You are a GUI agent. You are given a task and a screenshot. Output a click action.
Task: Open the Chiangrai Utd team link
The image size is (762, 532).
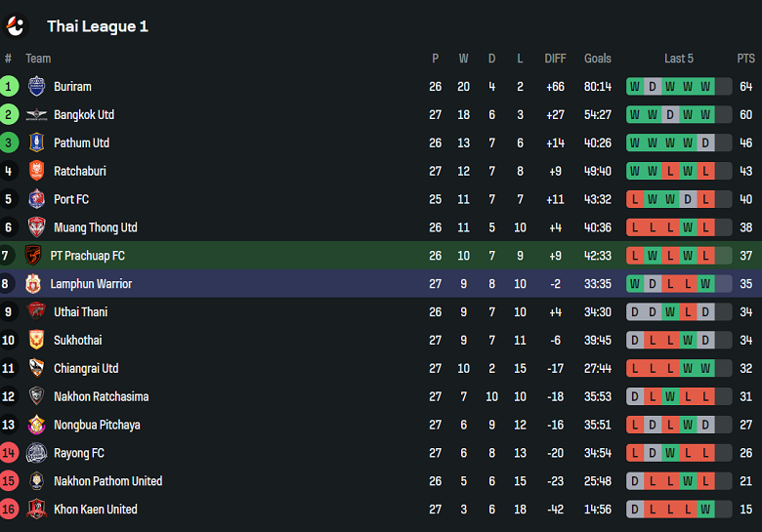tap(86, 369)
